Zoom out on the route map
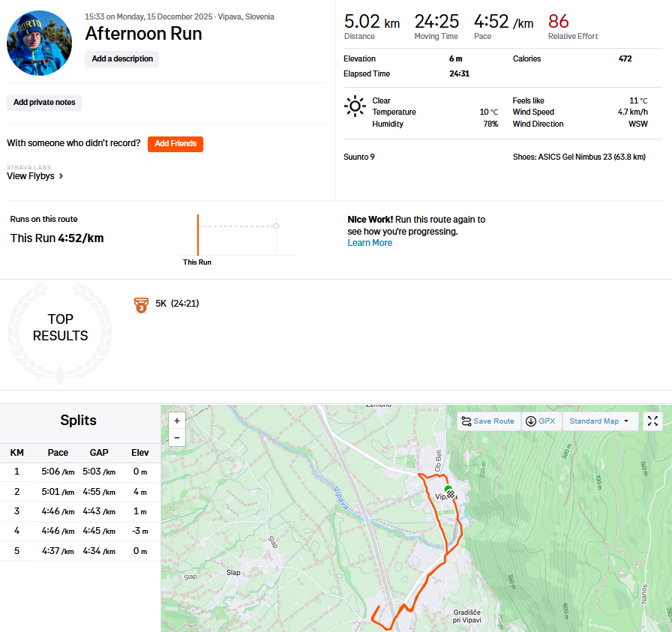 click(177, 438)
